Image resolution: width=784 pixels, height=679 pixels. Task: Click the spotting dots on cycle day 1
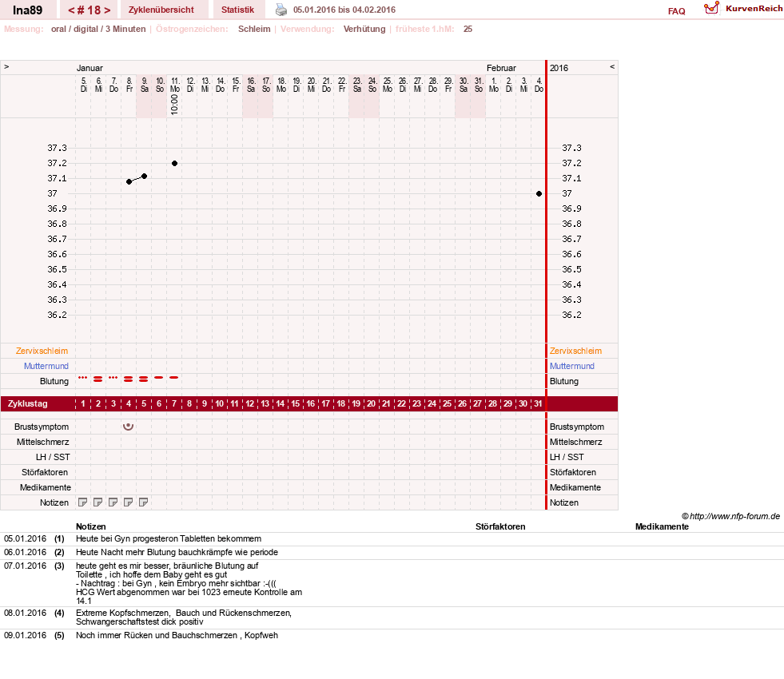tap(83, 378)
